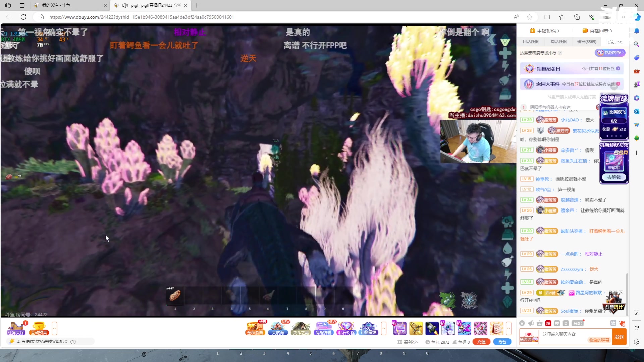Toggle the 滤 chat filter button

pyautogui.click(x=613, y=323)
